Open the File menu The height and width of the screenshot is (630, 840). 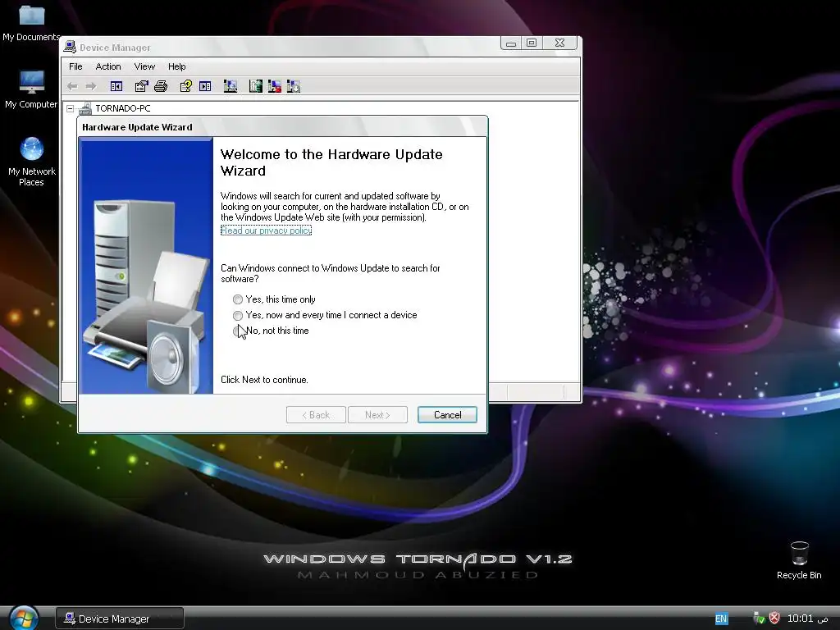pyautogui.click(x=75, y=66)
